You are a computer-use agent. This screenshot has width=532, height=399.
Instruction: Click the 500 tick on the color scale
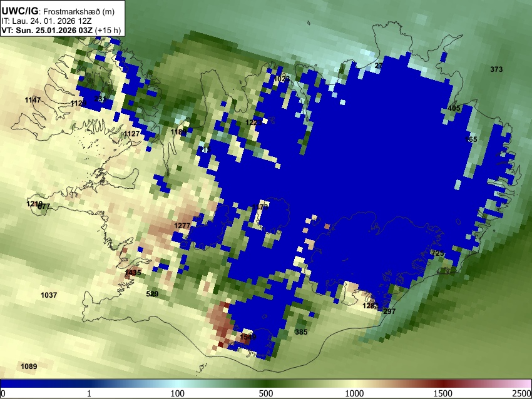[x=266, y=393]
